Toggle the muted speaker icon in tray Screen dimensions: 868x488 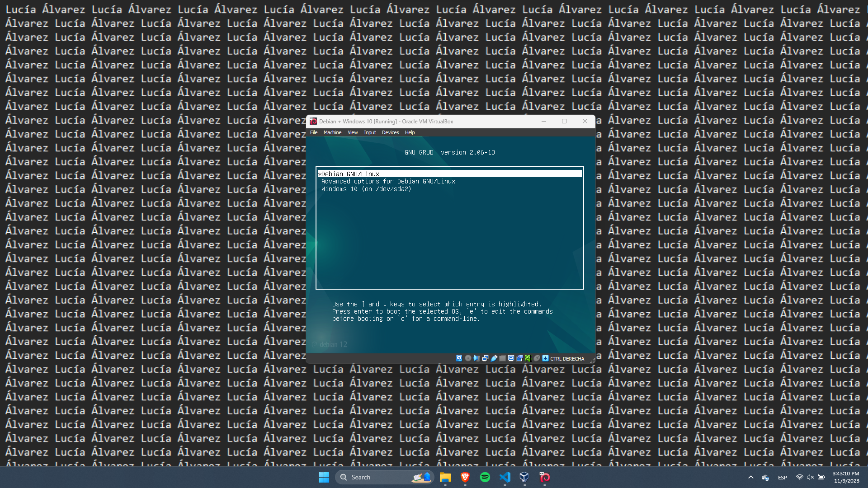point(810,477)
